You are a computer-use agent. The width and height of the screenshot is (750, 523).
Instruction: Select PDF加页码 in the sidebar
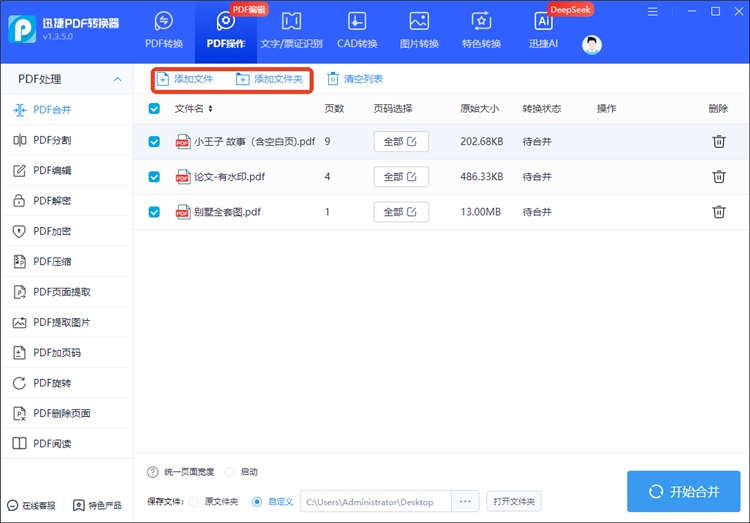(x=66, y=353)
